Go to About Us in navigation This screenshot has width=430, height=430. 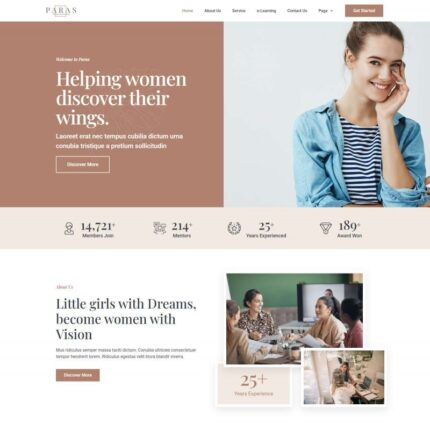[213, 11]
